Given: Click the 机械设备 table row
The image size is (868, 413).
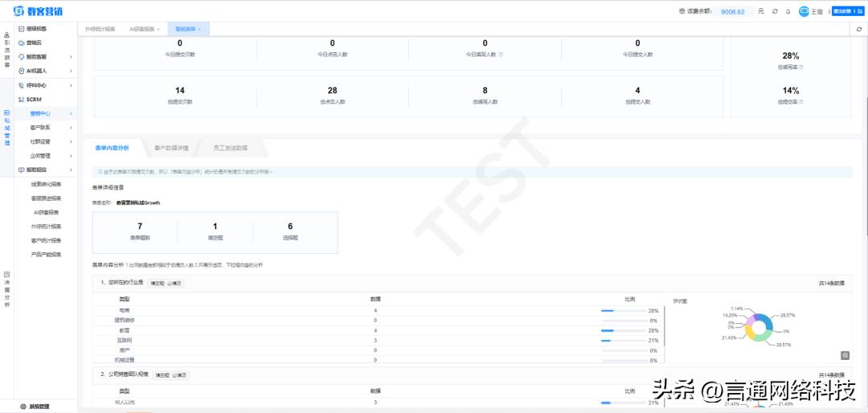Looking at the screenshot, I should point(378,361).
